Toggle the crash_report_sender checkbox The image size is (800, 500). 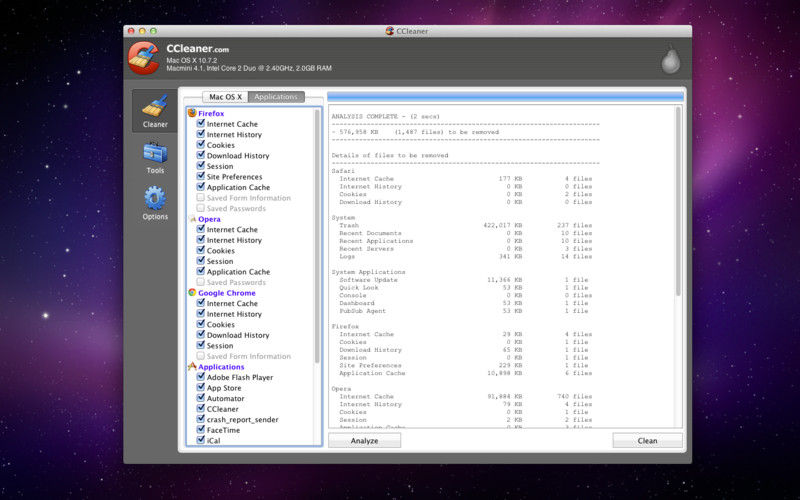click(x=201, y=419)
